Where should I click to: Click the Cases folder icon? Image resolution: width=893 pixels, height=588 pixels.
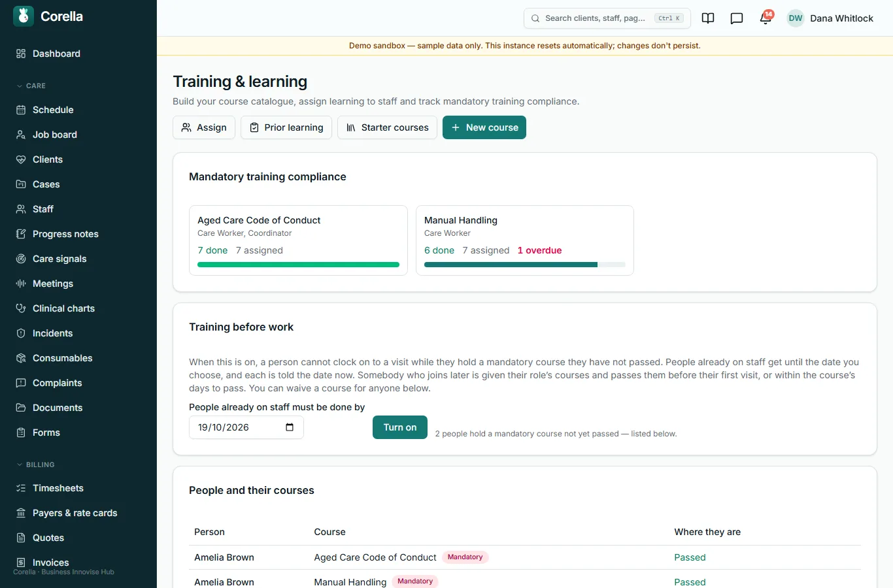[x=21, y=184]
